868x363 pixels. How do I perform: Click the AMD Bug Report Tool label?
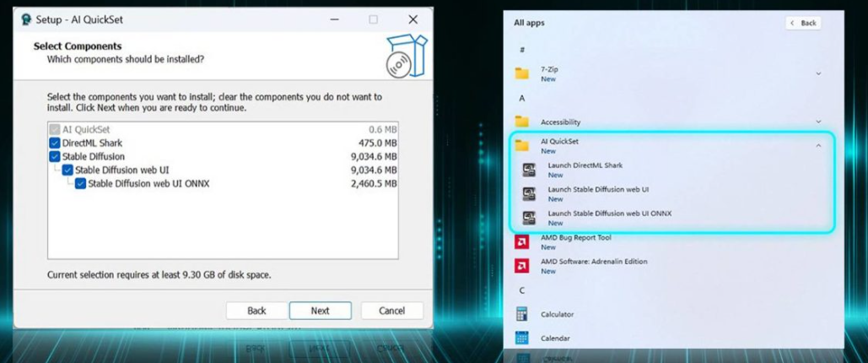pyautogui.click(x=575, y=238)
